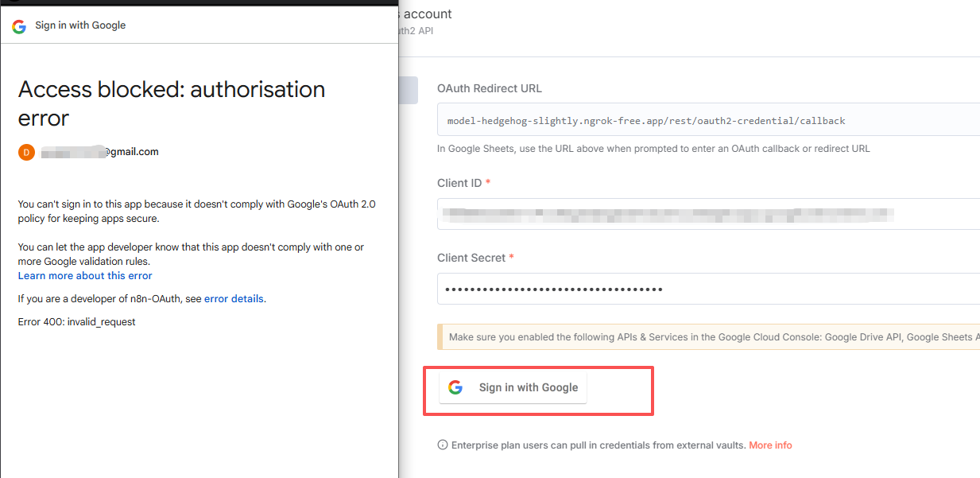Click the OAuth Redirect URL callback field
980x478 pixels.
(x=707, y=121)
